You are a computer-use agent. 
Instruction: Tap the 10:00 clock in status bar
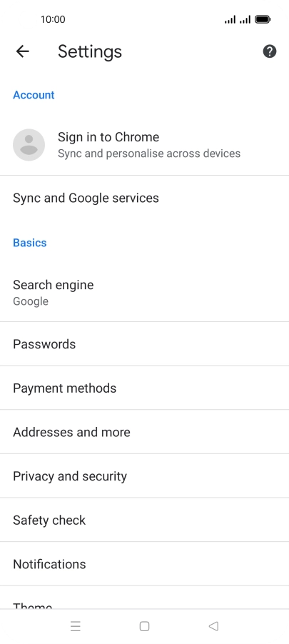click(x=53, y=19)
